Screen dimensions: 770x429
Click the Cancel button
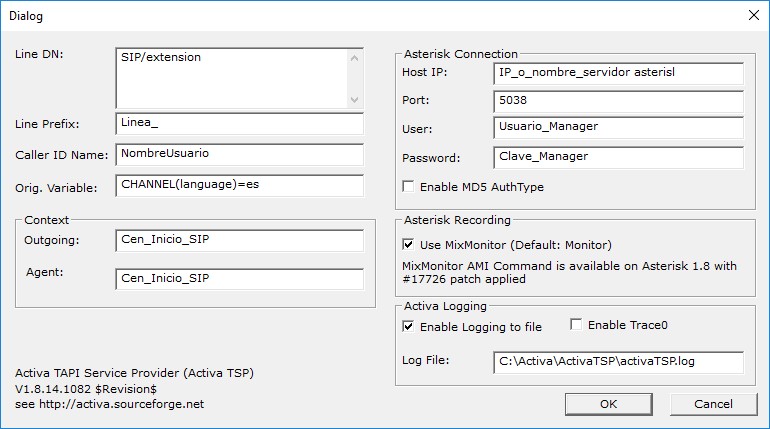[713, 404]
